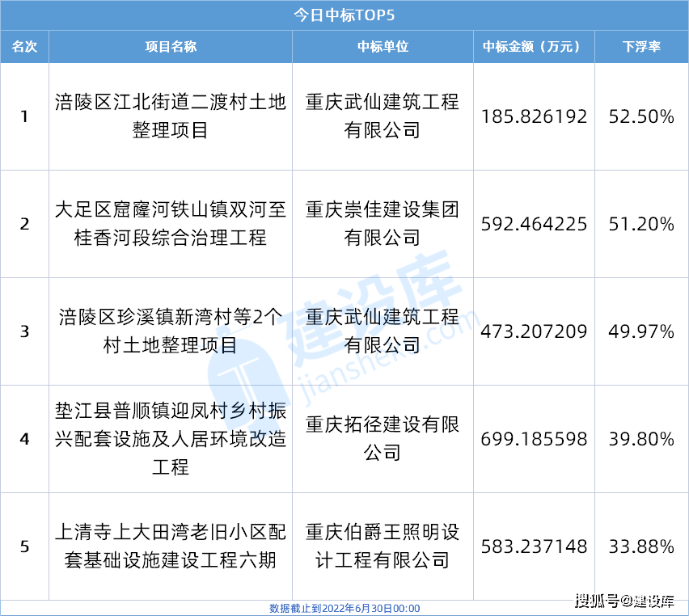Select the 大足区窟窿河铁山镇 project name cell

point(171,224)
